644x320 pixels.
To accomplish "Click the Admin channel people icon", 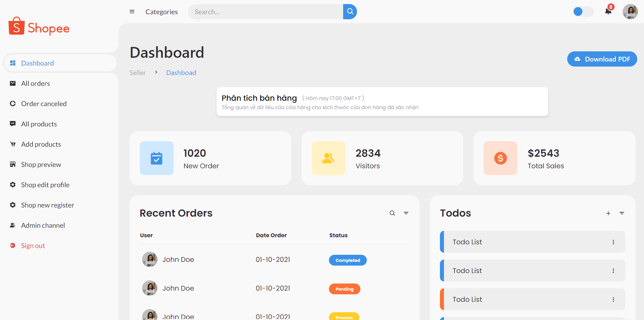I will pyautogui.click(x=13, y=225).
